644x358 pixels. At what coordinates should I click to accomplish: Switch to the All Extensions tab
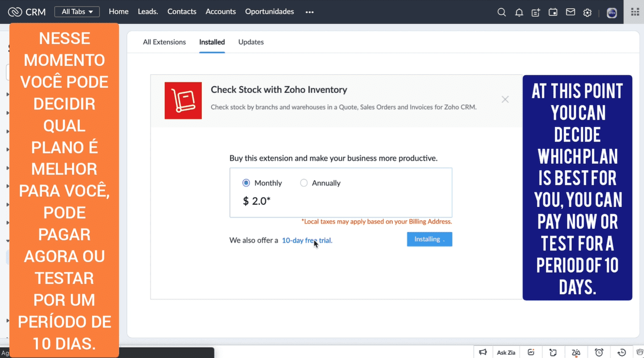[x=164, y=42]
